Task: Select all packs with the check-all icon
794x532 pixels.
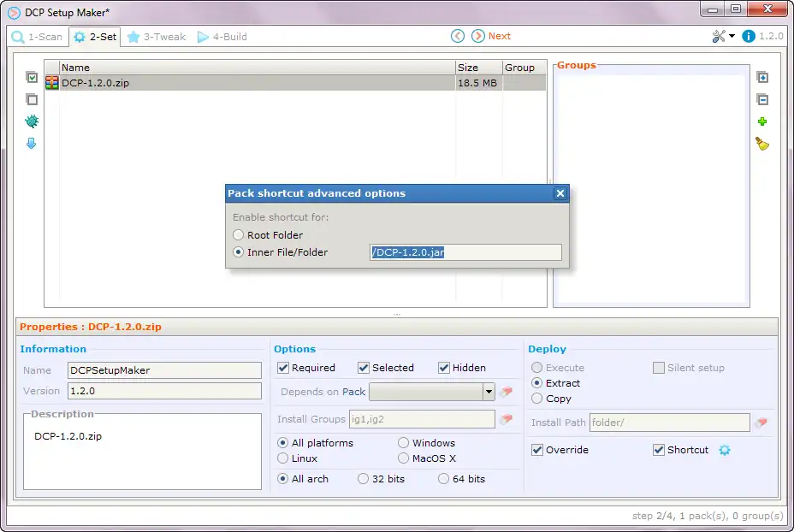Action: point(32,78)
